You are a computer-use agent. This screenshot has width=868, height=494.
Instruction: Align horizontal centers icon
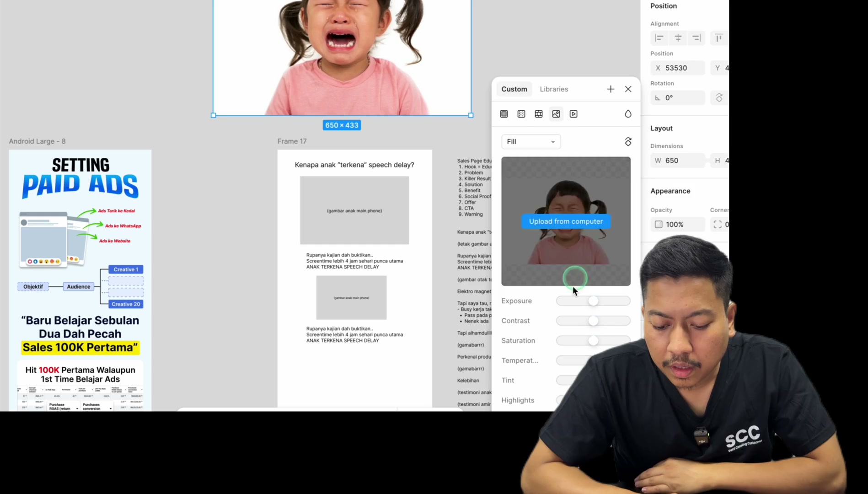pyautogui.click(x=678, y=38)
